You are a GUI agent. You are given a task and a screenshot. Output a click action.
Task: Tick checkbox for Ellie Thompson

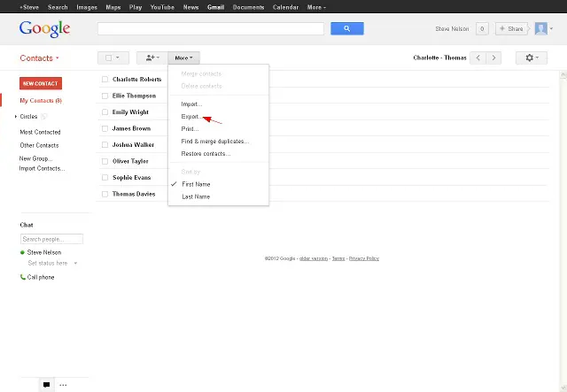[105, 96]
